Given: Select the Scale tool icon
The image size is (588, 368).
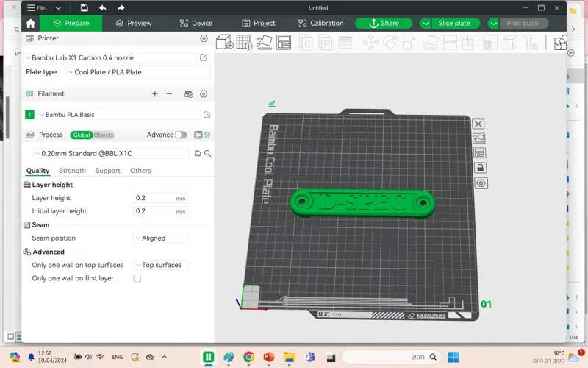Looking at the screenshot, I should point(410,43).
